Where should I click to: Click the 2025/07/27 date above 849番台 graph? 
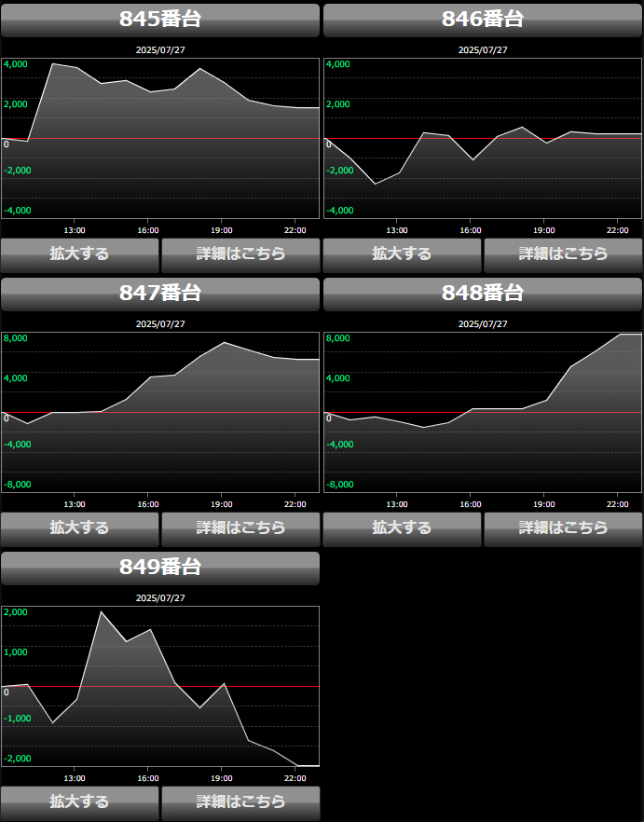[x=160, y=598]
